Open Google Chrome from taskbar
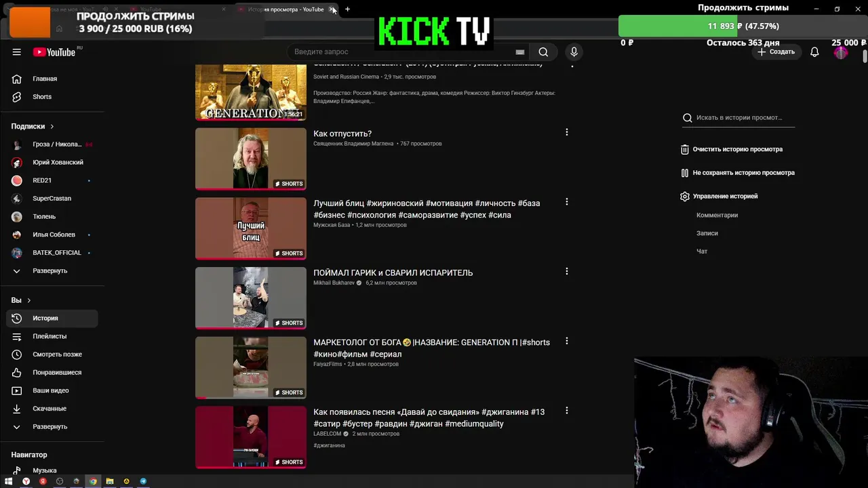 click(x=93, y=482)
